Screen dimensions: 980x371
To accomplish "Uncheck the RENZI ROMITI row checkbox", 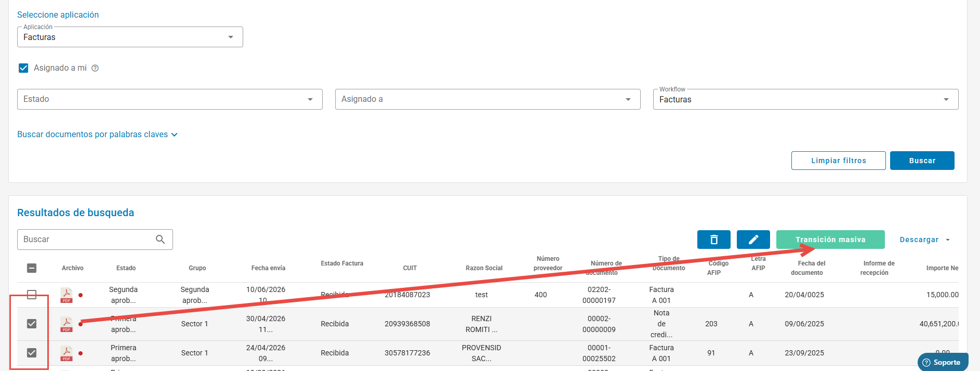I will (32, 324).
